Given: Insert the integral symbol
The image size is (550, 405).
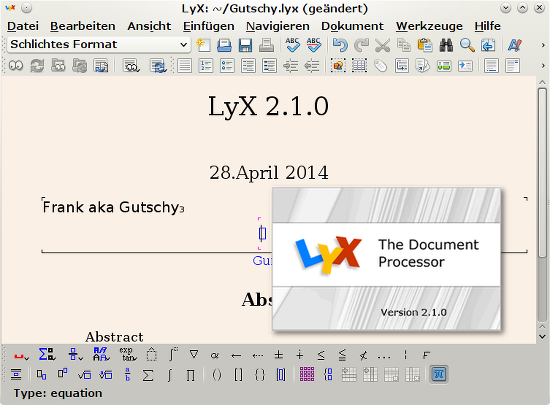Looking at the screenshot, I should click(x=169, y=375).
